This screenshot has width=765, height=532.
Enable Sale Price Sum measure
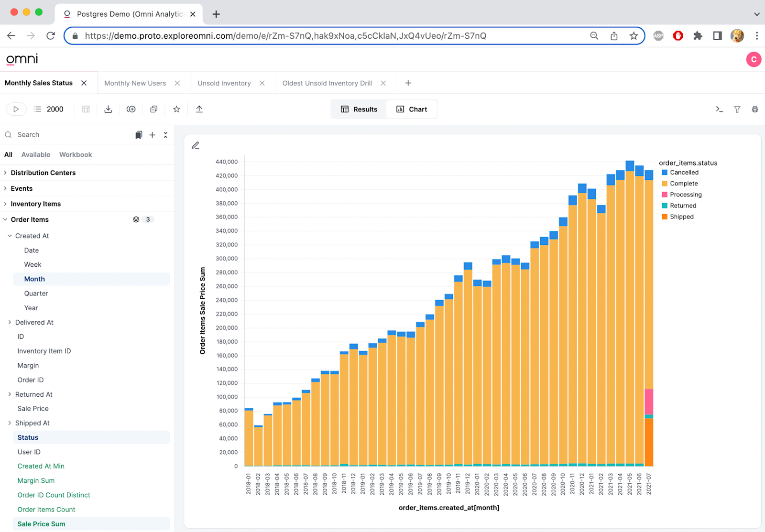tap(41, 523)
